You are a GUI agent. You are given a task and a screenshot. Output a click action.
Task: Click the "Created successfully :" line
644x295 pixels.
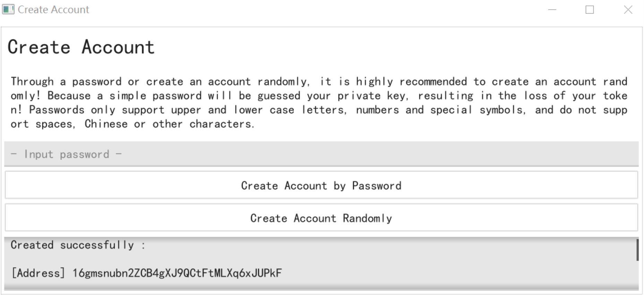(78, 245)
